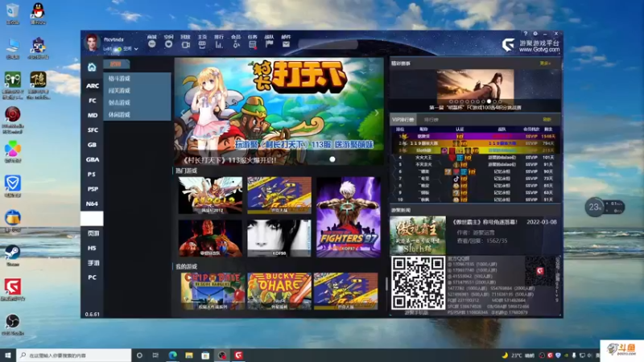Screen dimensions: 644x362
Task: Select the ARC platform tab
Action: [93, 85]
